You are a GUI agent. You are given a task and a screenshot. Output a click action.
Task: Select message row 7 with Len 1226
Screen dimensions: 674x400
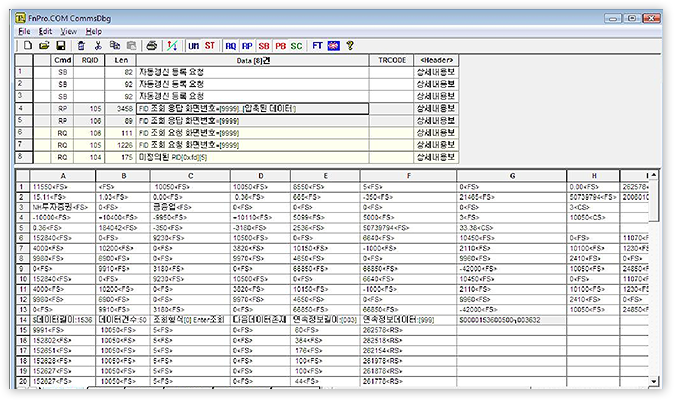click(x=237, y=145)
